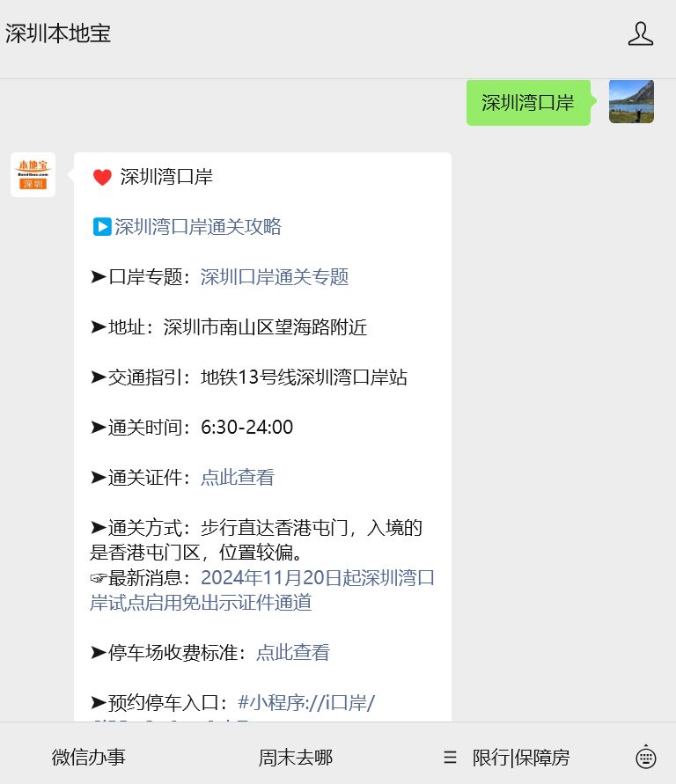Expand the 限行|保障房 menu
This screenshot has width=676, height=784.
(x=521, y=757)
